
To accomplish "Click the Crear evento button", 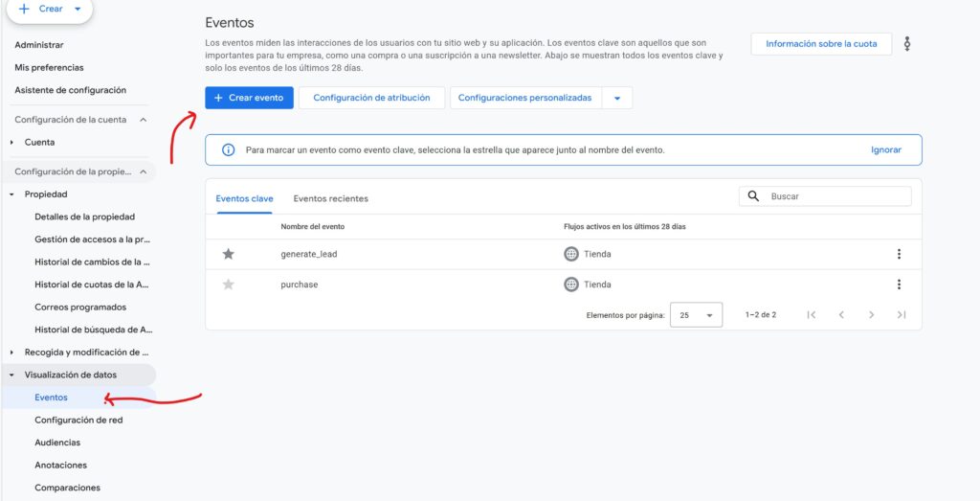I will pos(249,98).
